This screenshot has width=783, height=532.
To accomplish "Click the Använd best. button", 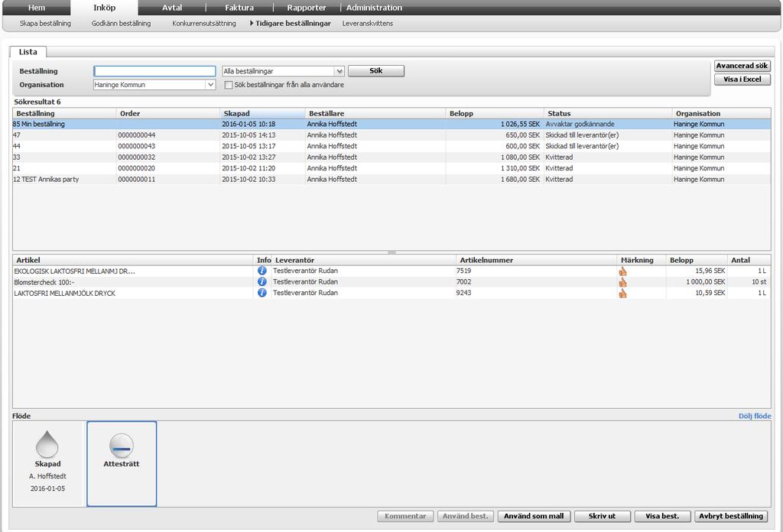I will coord(466,517).
